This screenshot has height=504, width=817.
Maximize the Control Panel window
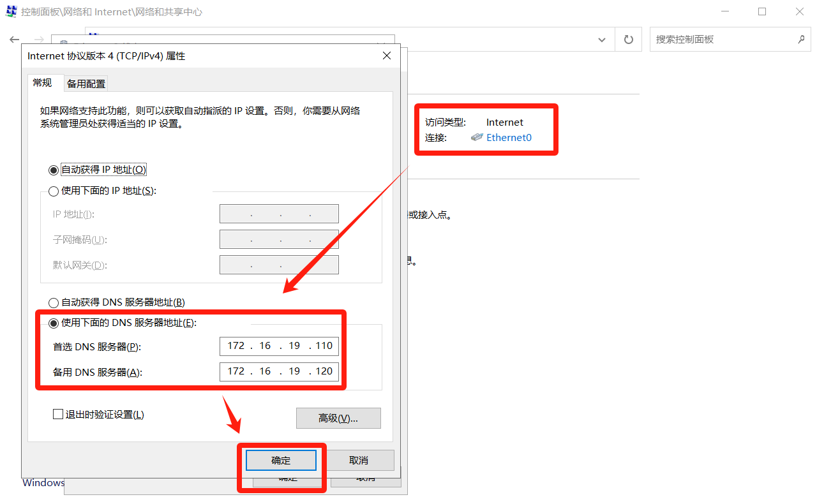coord(762,11)
